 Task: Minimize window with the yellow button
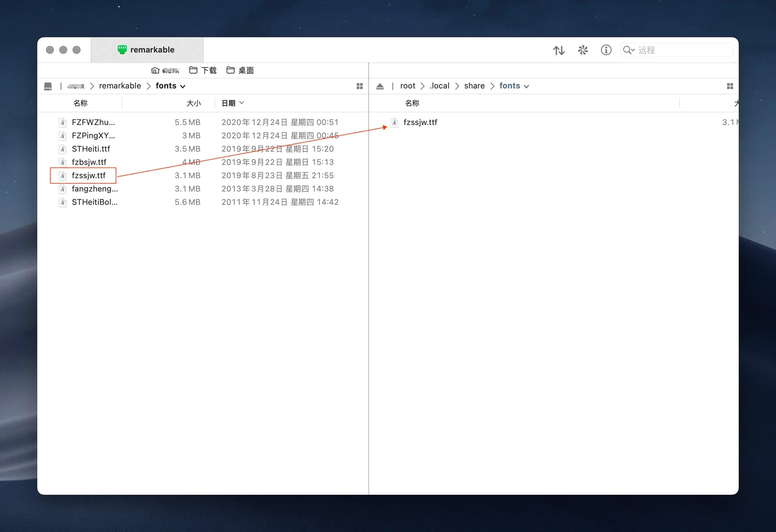point(63,50)
